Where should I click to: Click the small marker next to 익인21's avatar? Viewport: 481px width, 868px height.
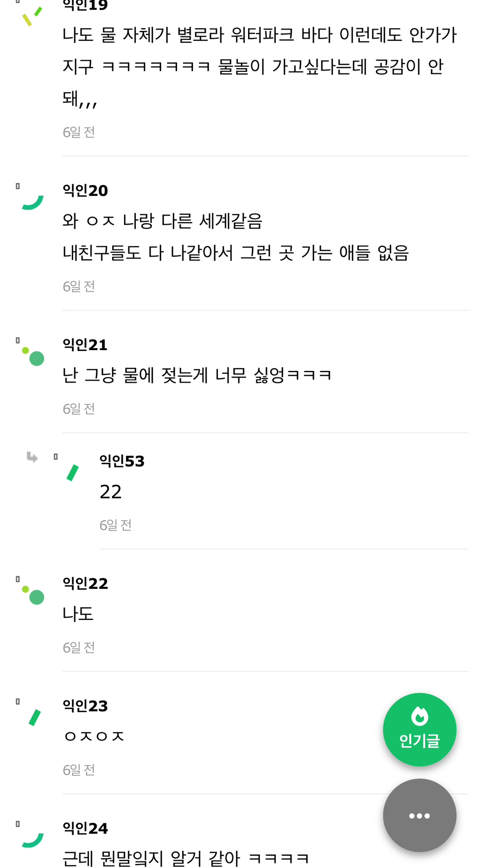pyautogui.click(x=18, y=340)
